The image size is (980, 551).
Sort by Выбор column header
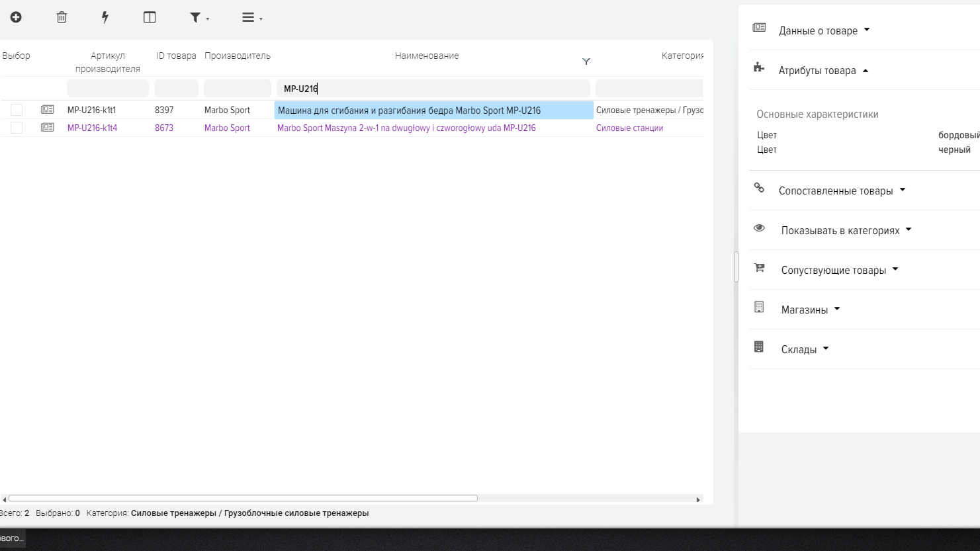coord(16,56)
